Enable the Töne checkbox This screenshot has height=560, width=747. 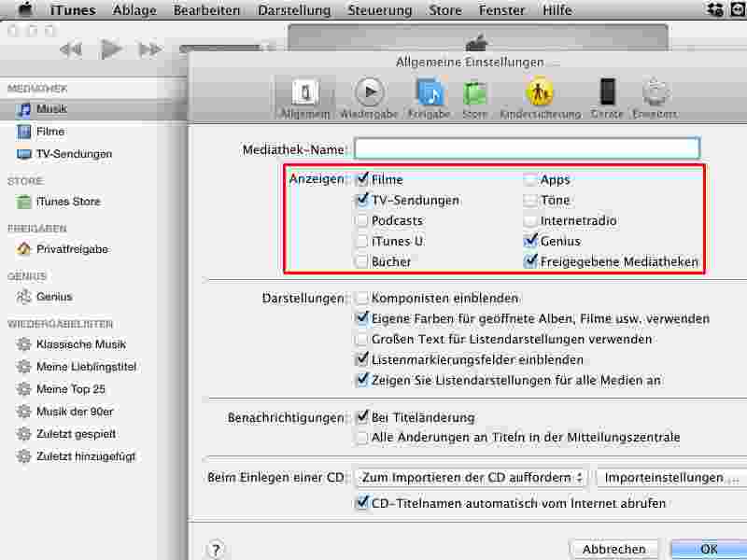tap(529, 200)
